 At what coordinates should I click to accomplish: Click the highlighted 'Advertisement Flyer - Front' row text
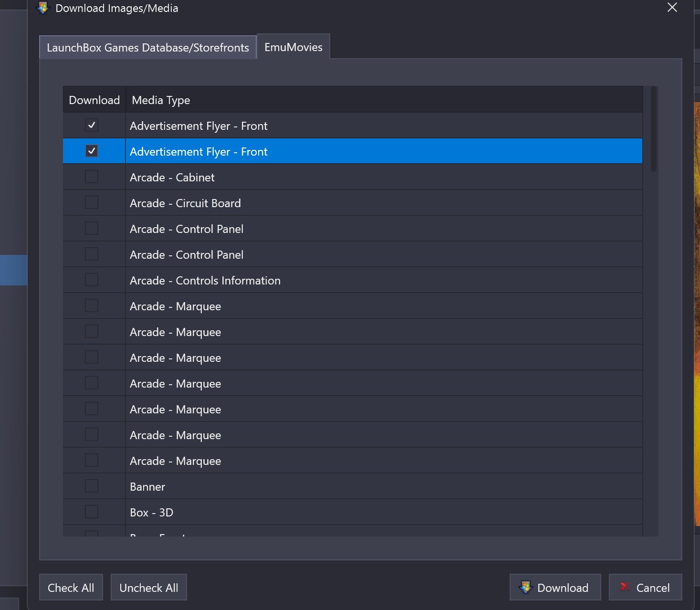(x=199, y=152)
